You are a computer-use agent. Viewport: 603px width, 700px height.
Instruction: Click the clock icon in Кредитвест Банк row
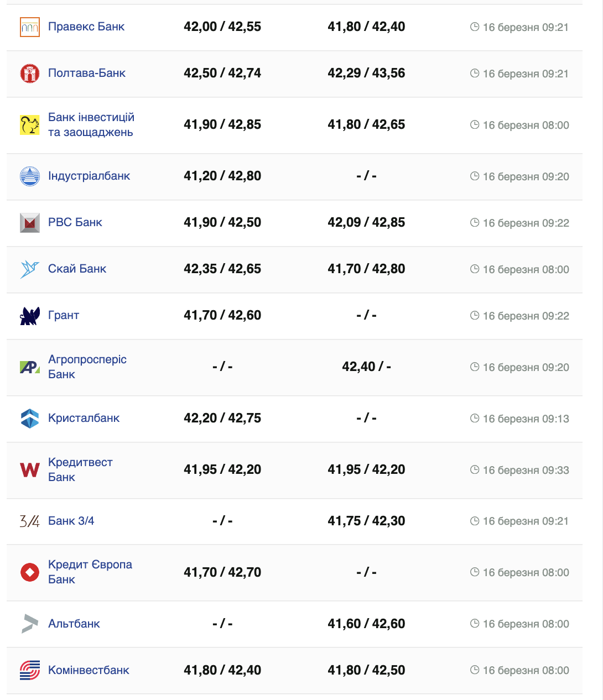point(475,469)
